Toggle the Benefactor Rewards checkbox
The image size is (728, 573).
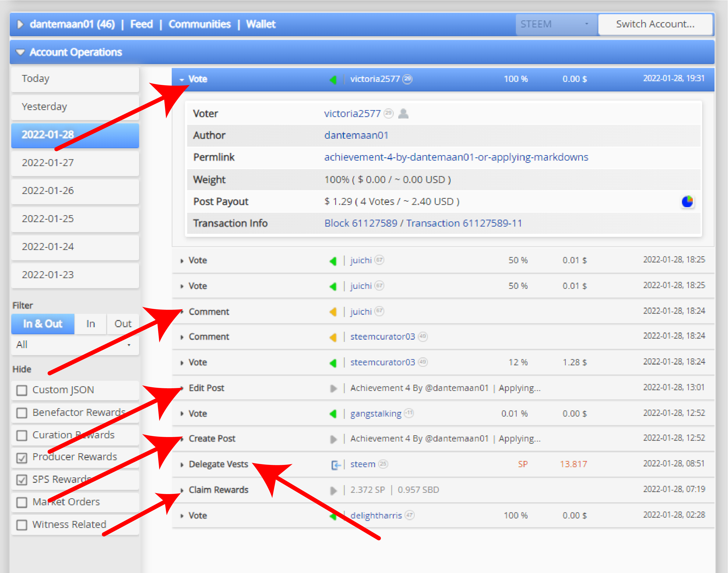[x=22, y=413]
